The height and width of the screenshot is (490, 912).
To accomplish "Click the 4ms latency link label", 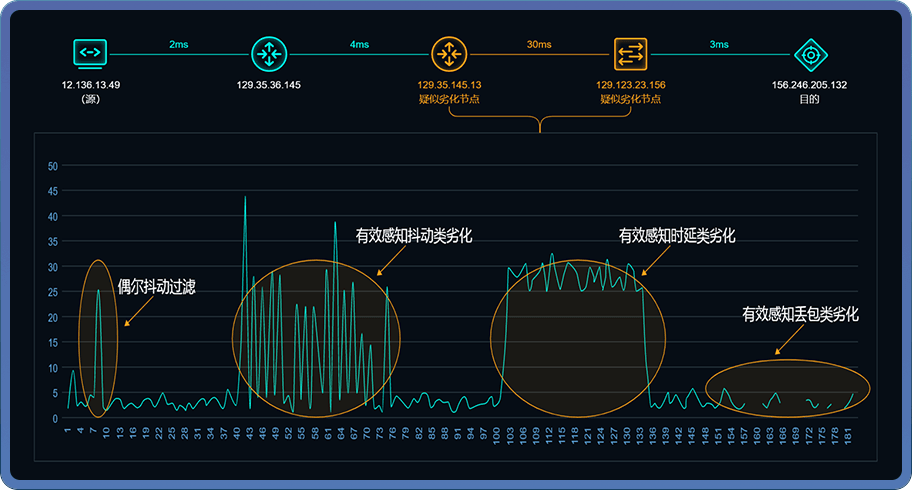I will coord(359,45).
